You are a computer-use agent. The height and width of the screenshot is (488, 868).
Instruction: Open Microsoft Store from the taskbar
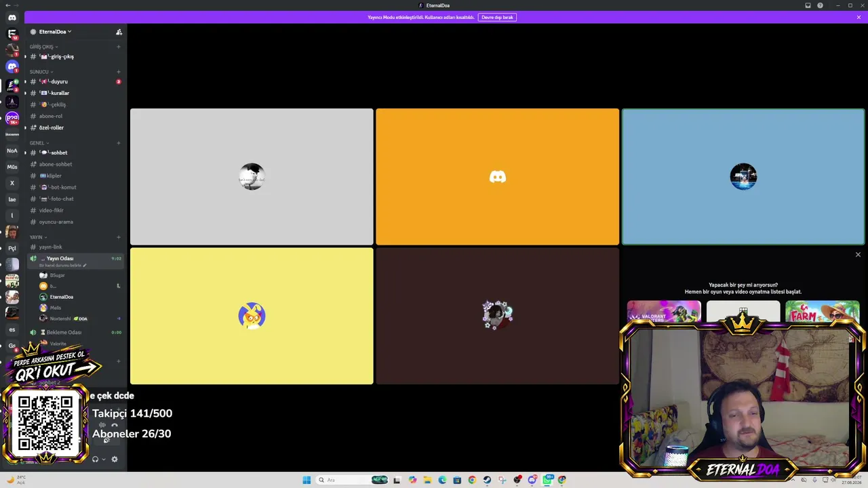457,480
